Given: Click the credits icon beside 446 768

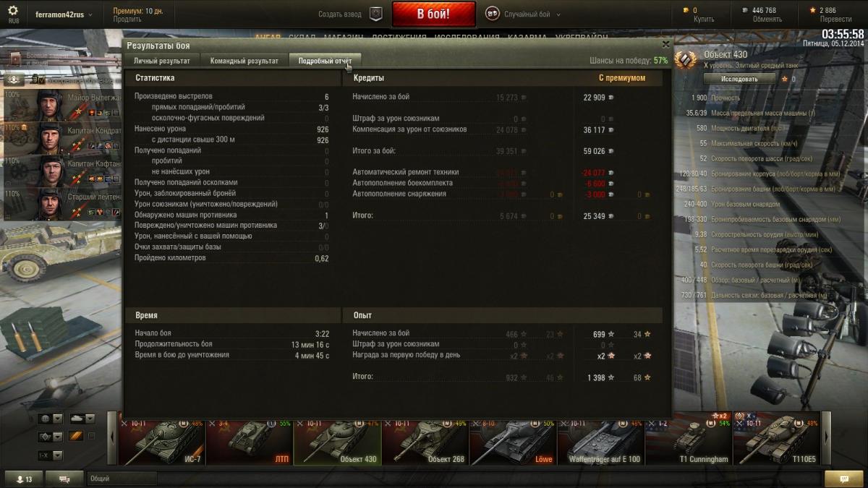Looking at the screenshot, I should 746,10.
